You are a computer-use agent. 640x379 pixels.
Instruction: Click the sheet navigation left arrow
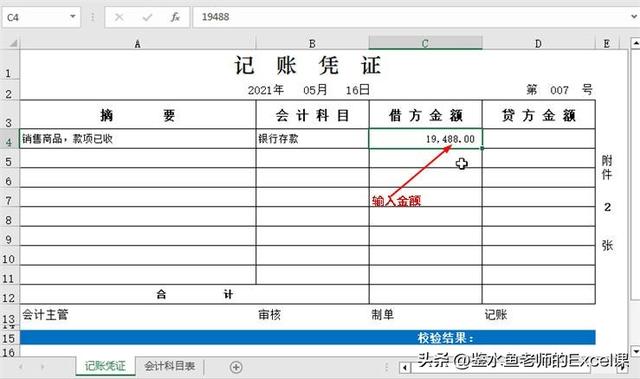[x=20, y=367]
